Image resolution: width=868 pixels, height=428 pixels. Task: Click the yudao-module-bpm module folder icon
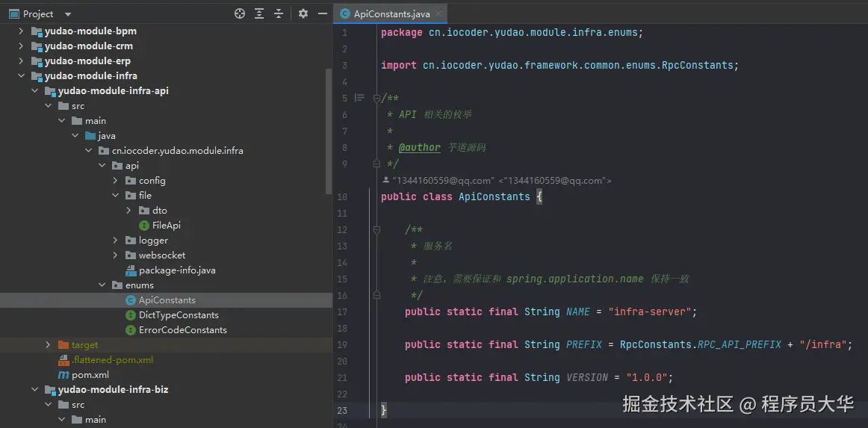[x=37, y=31]
